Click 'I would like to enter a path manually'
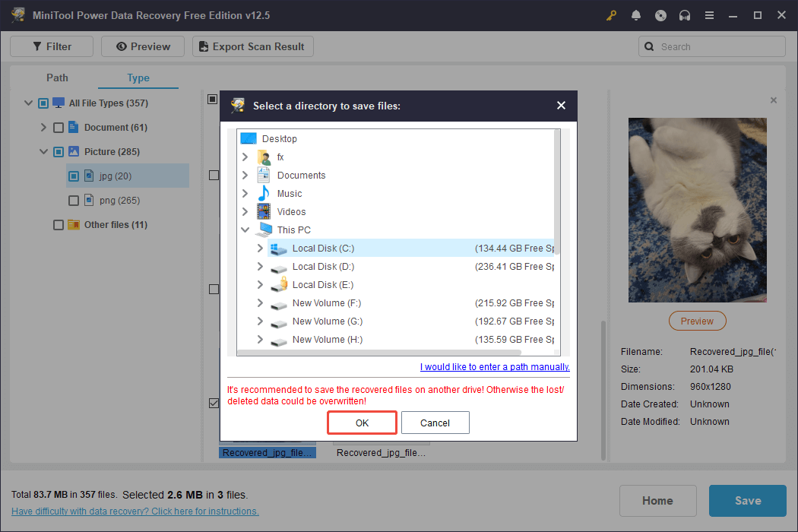 pyautogui.click(x=495, y=366)
